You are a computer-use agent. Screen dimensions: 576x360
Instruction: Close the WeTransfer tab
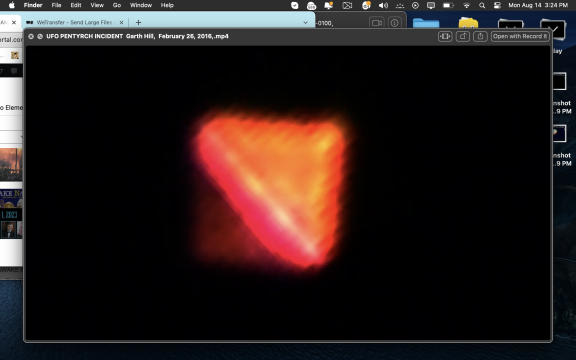(x=122, y=22)
